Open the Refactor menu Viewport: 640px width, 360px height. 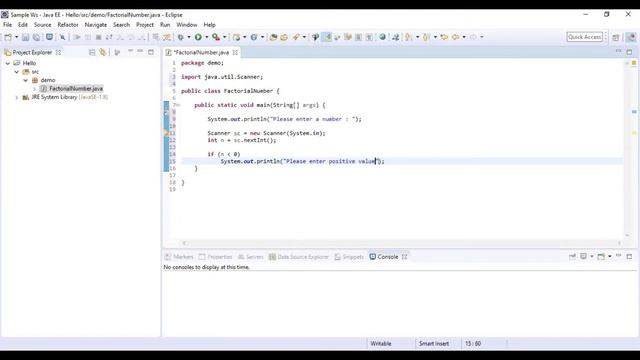(x=68, y=25)
